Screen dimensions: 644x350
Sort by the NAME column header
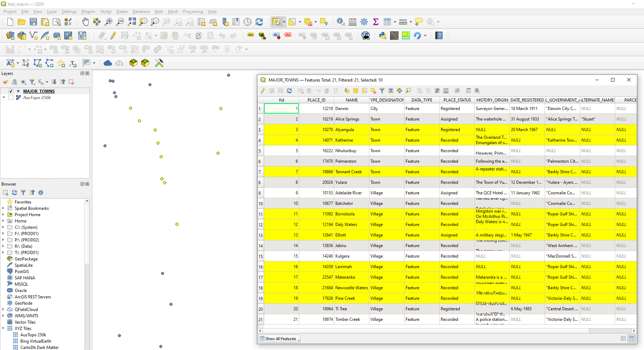[352, 100]
